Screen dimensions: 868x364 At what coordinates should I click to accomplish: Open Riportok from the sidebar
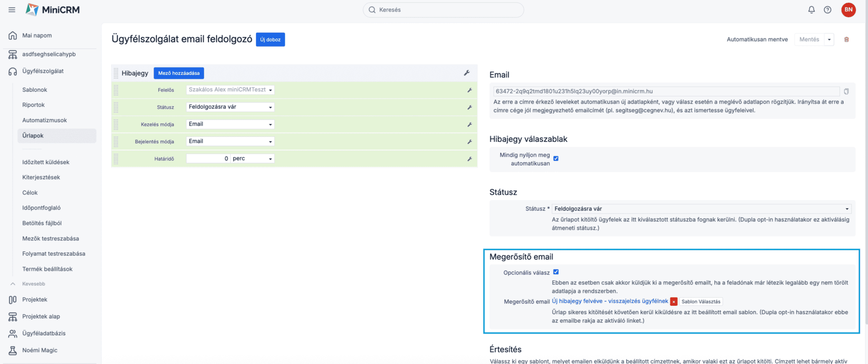click(33, 105)
